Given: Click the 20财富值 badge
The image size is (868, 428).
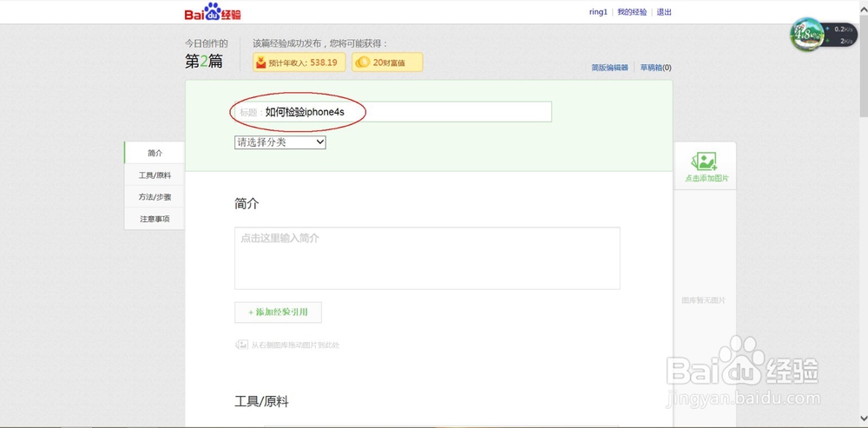Looking at the screenshot, I should coord(387,63).
